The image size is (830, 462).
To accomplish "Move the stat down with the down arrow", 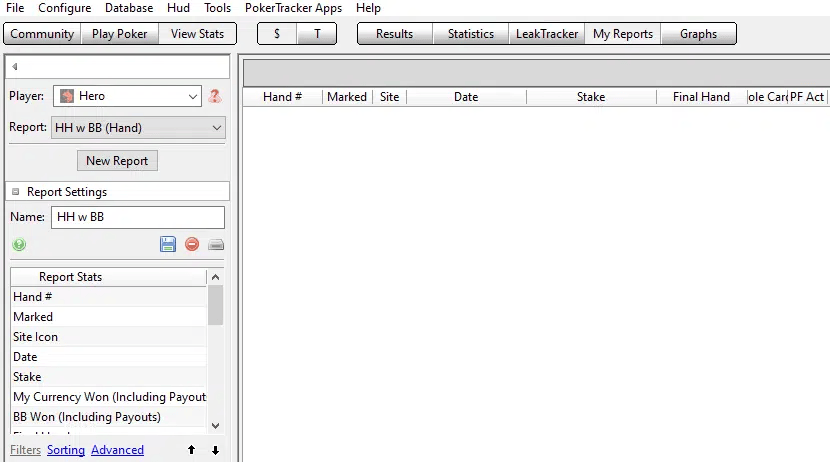I will [x=215, y=450].
